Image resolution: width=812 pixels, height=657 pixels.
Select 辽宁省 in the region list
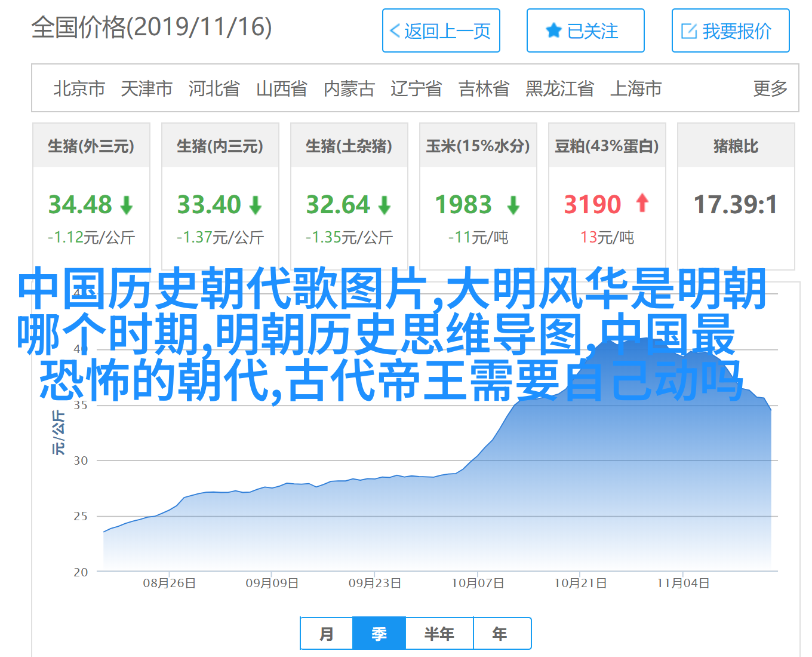pos(417,88)
